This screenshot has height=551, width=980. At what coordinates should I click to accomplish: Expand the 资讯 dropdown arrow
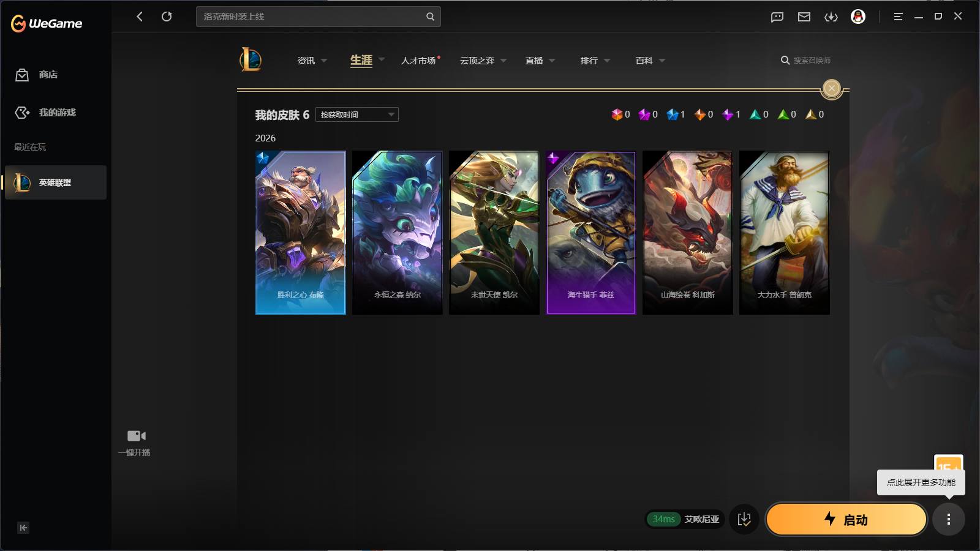coord(324,61)
